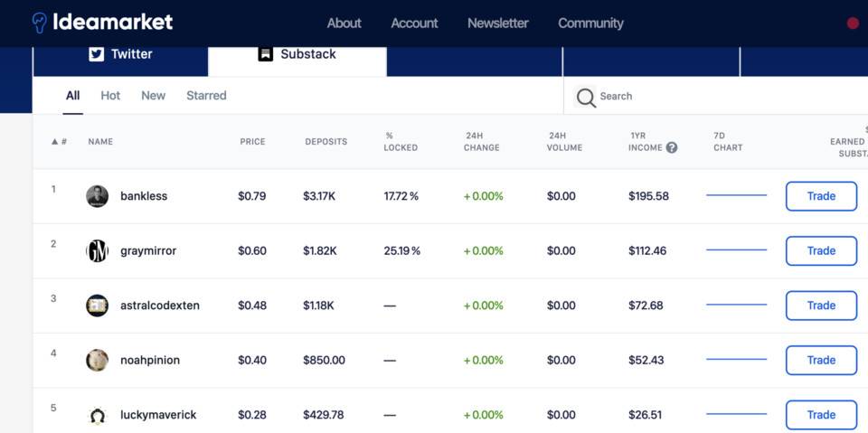The width and height of the screenshot is (868, 433).
Task: Click the graymirror avatar icon
Action: [97, 251]
